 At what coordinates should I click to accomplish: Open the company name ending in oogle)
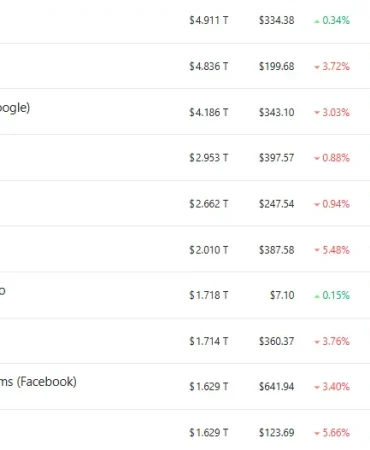coord(15,108)
